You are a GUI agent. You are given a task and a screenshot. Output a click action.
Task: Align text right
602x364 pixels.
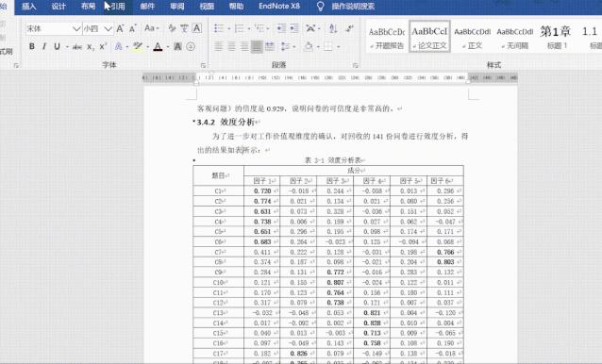[244, 46]
